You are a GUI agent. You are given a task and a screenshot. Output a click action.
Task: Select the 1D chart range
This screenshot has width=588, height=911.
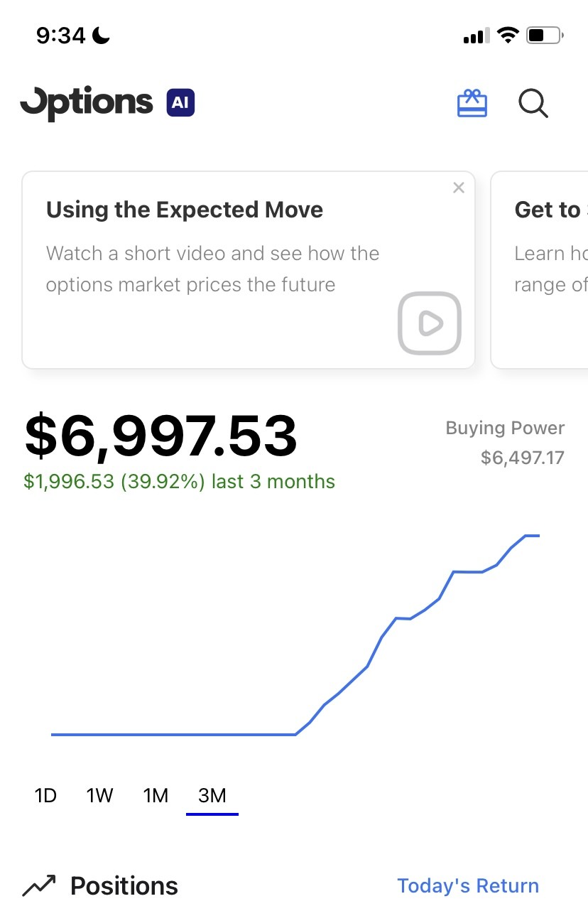coord(45,795)
